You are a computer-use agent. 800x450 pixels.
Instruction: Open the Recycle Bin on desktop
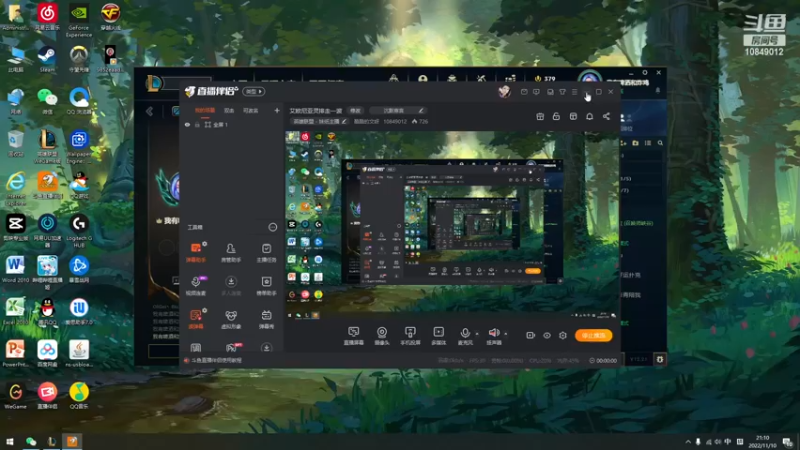[15, 143]
